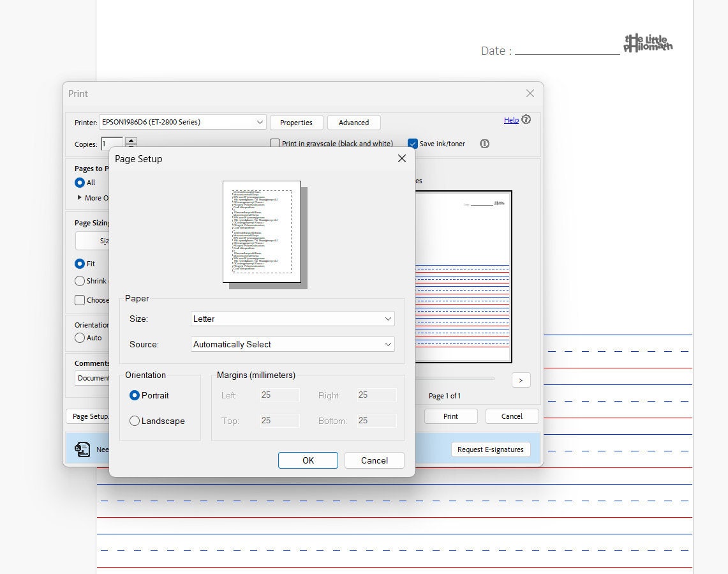728x574 pixels.
Task: Click the Help question mark icon
Action: coord(526,119)
